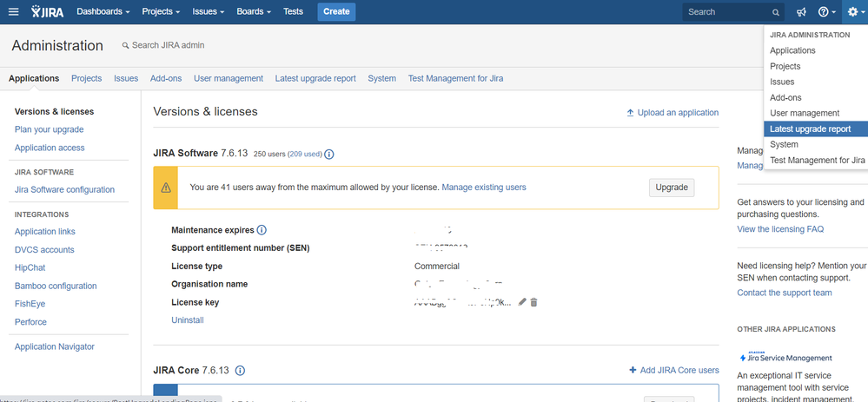Switch to the Projects admin tab

pyautogui.click(x=86, y=78)
